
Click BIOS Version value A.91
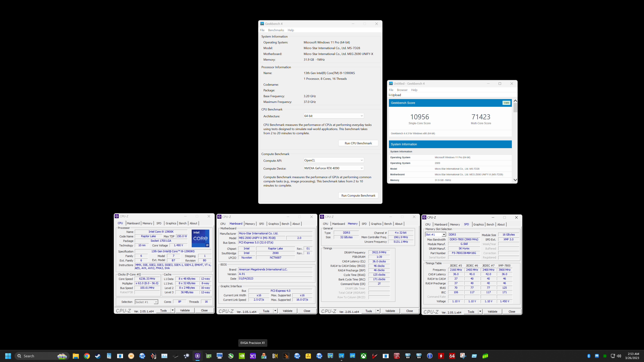click(275, 274)
